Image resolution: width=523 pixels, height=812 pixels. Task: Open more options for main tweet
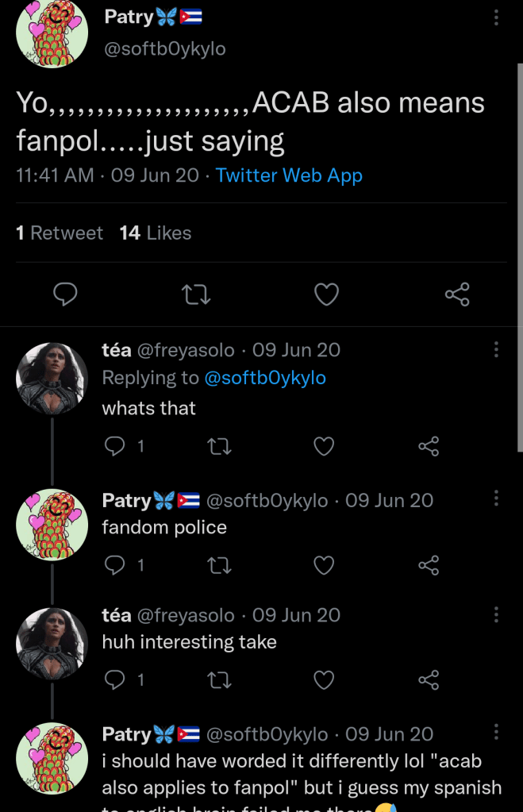click(x=496, y=17)
